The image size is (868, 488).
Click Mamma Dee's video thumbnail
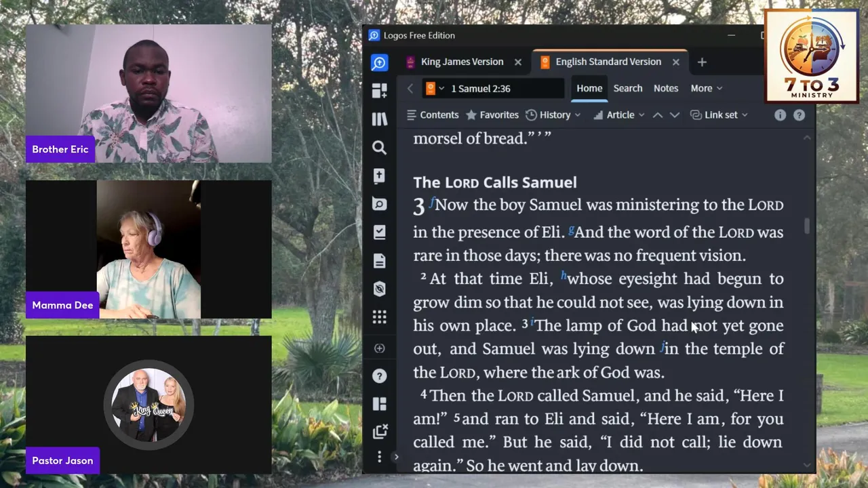(x=149, y=249)
